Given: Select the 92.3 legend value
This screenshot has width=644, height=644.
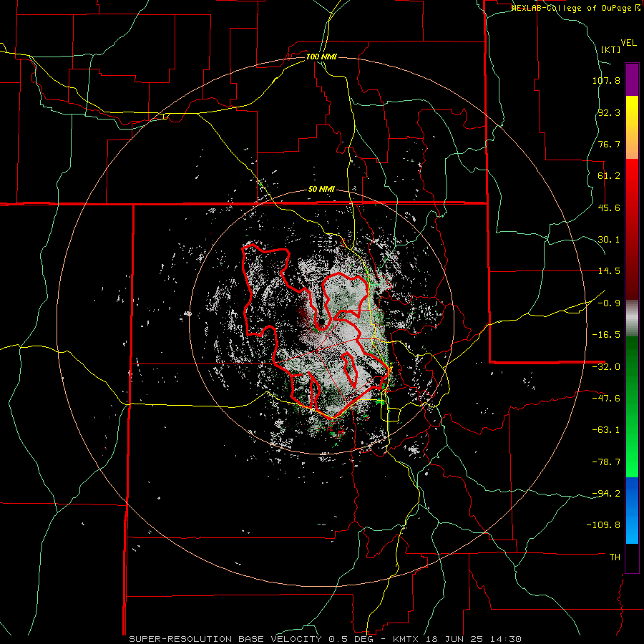Looking at the screenshot, I should pos(609,112).
